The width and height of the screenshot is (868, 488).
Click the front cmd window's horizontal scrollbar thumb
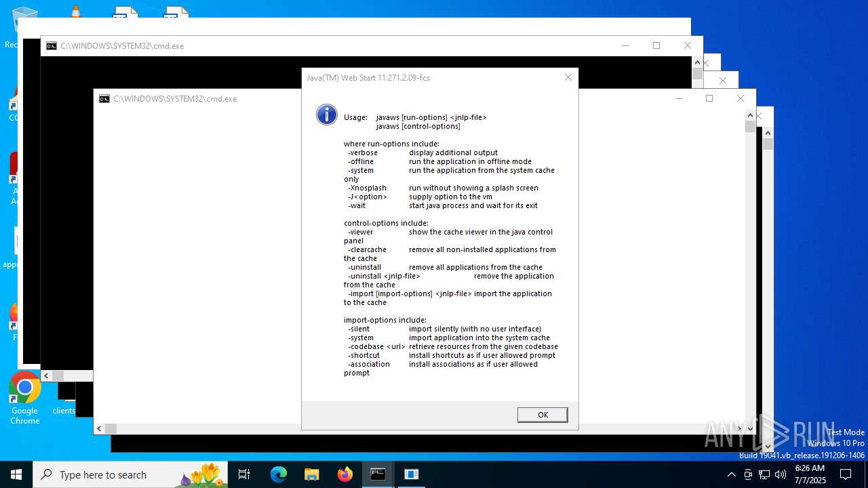(111, 428)
